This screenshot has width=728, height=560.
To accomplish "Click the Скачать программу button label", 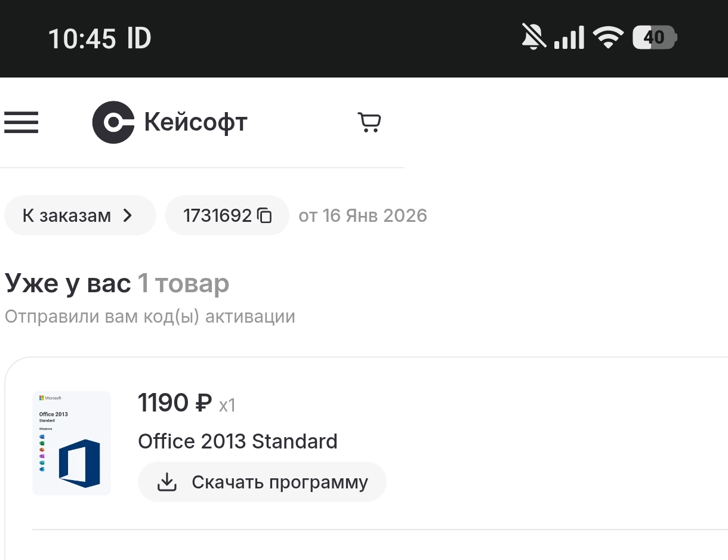I will [279, 482].
